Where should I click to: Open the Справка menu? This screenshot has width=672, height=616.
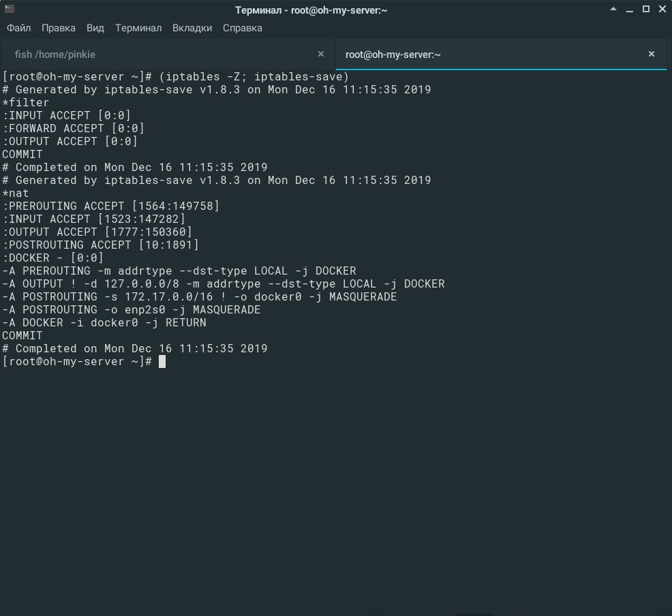pyautogui.click(x=242, y=28)
